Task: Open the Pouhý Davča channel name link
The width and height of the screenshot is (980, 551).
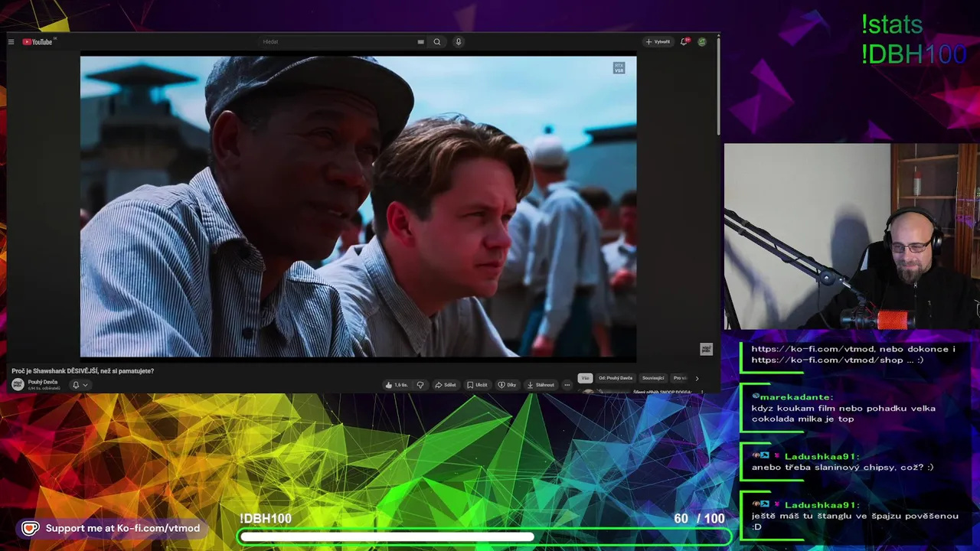Action: click(43, 382)
